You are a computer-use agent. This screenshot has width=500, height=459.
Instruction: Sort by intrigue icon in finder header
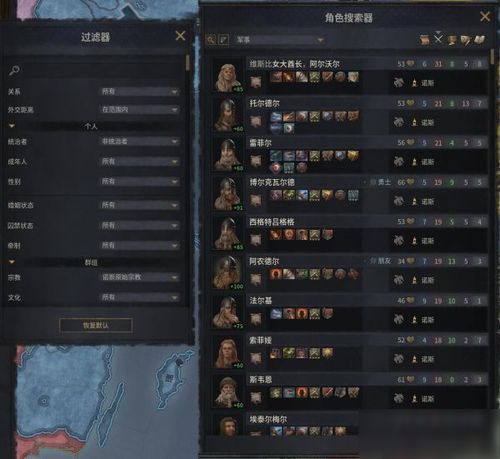click(465, 40)
